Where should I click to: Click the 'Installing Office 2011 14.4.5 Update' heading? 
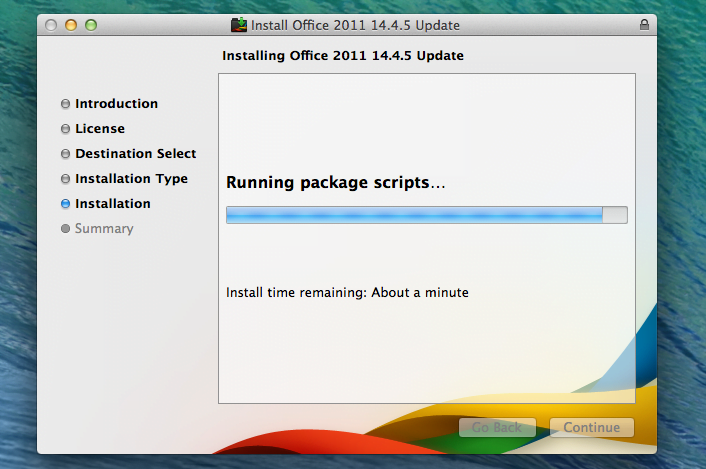342,56
